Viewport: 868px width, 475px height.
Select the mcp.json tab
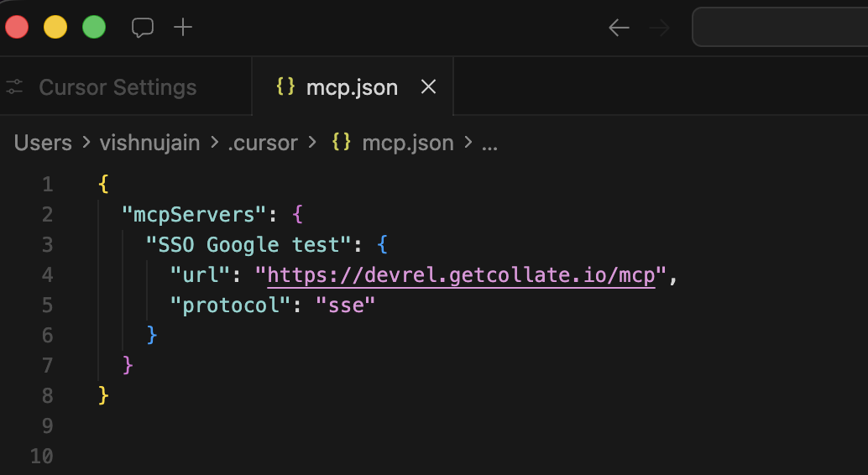(x=352, y=87)
